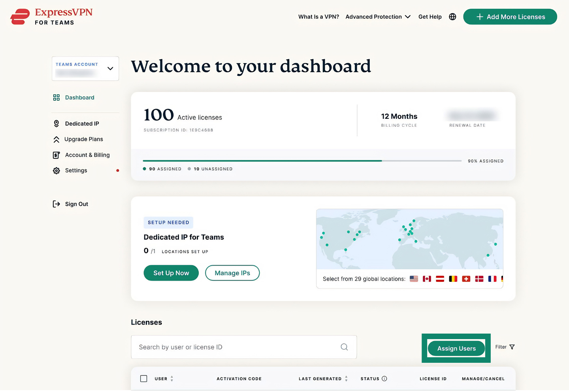Click the "BILLING CYCLE" label
Screen dimensions: 569x392
pos(399,126)
